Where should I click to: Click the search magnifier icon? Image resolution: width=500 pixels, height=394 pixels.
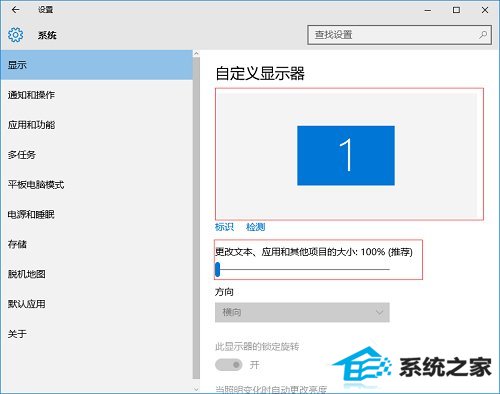[x=483, y=35]
